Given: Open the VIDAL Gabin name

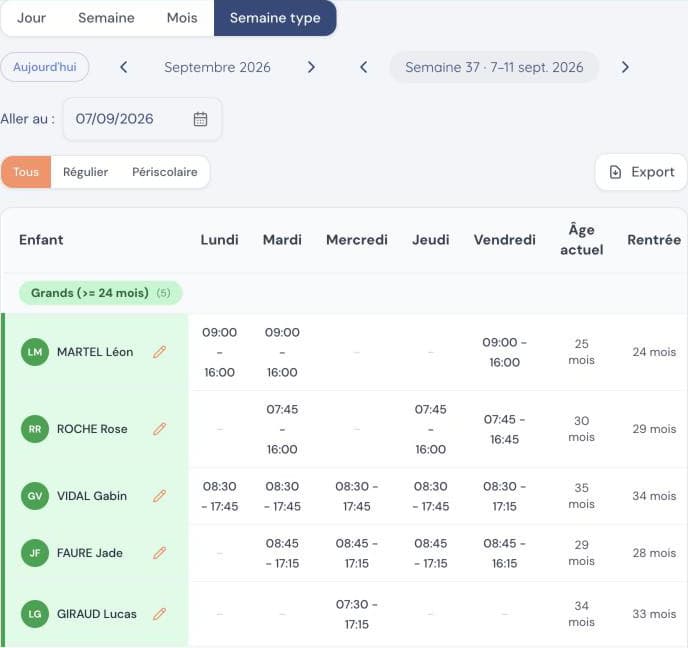Looking at the screenshot, I should (92, 496).
